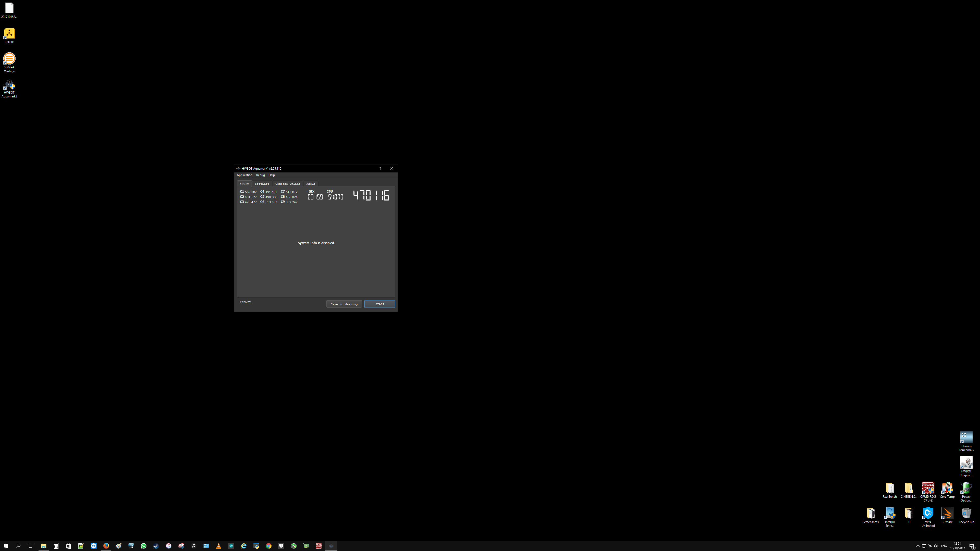Launch CPUID ROG CPU-Z desktop shortcut

(928, 492)
